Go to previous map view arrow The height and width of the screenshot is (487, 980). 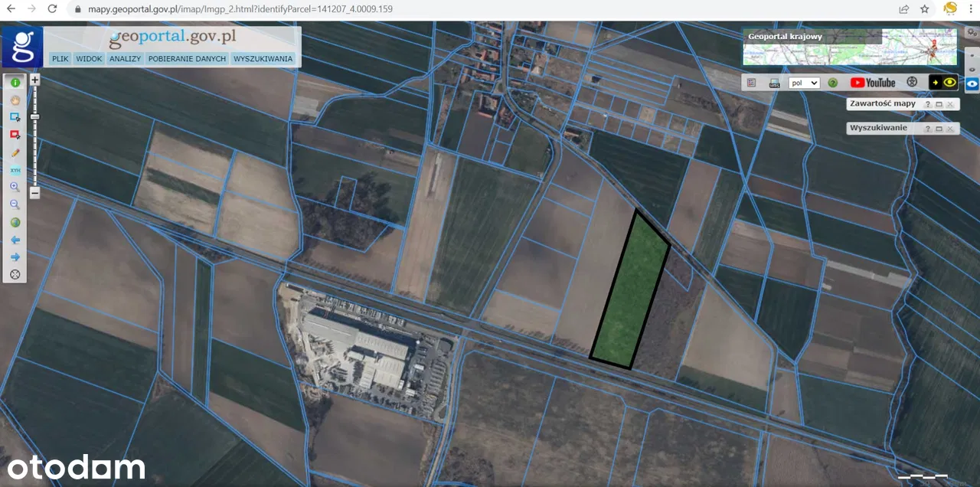click(15, 240)
